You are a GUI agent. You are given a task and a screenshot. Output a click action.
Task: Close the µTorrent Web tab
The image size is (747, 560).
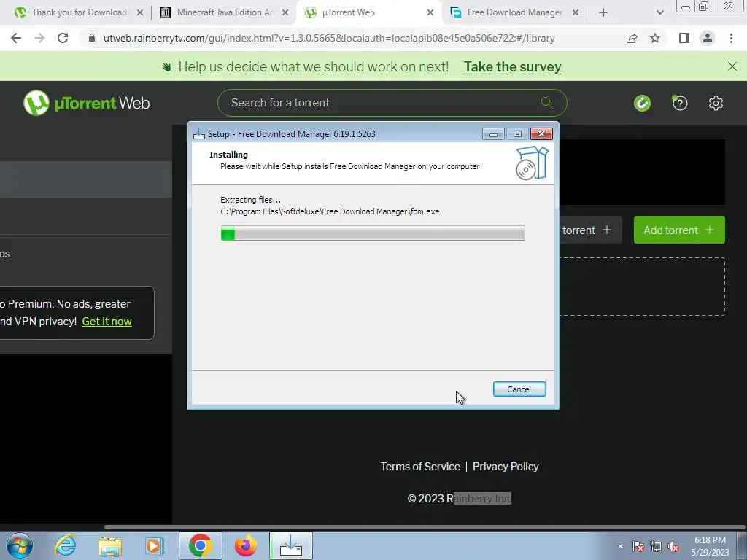[x=430, y=13]
